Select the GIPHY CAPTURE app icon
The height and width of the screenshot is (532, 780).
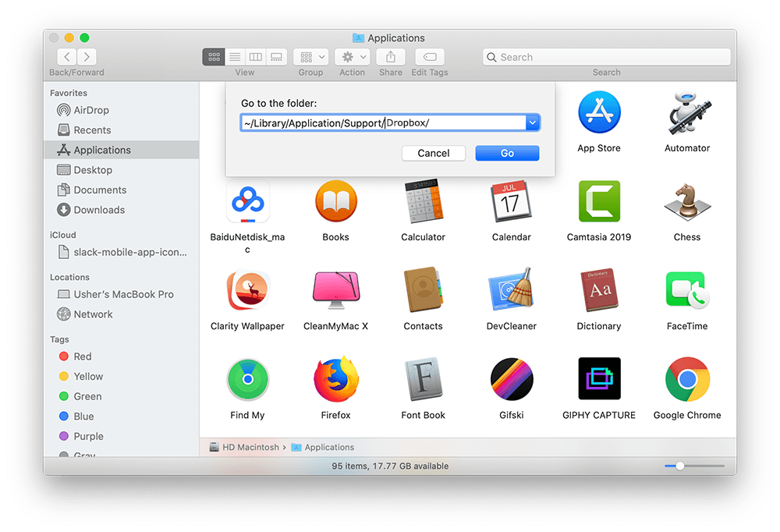[x=599, y=379]
